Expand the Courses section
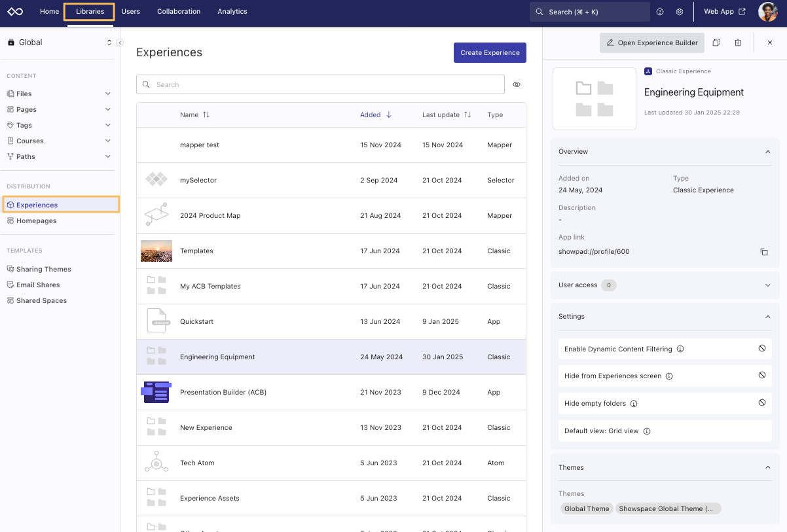 [x=108, y=141]
